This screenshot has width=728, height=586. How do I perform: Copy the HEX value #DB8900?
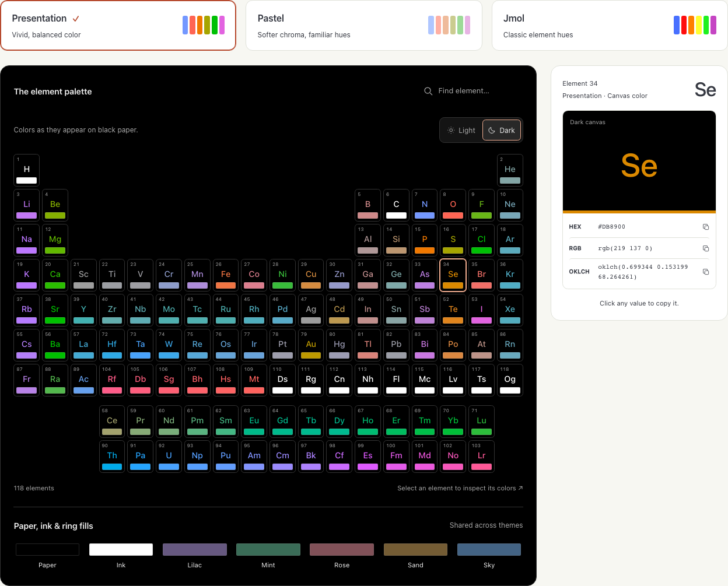705,227
